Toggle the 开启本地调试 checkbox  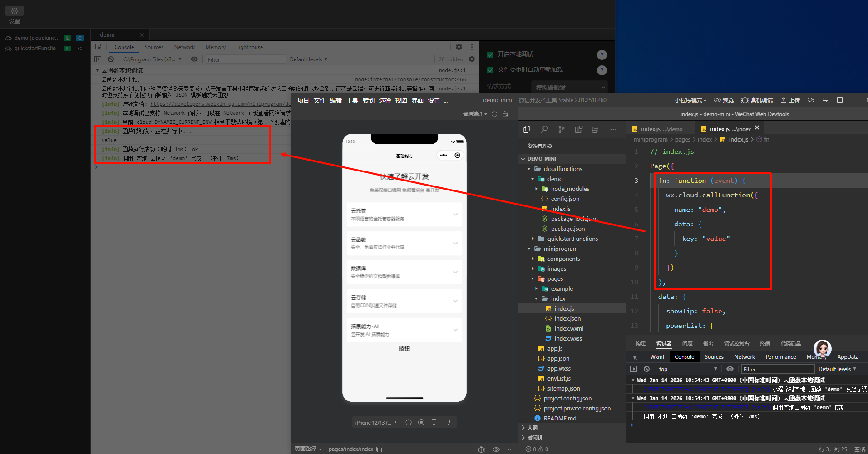[490, 54]
